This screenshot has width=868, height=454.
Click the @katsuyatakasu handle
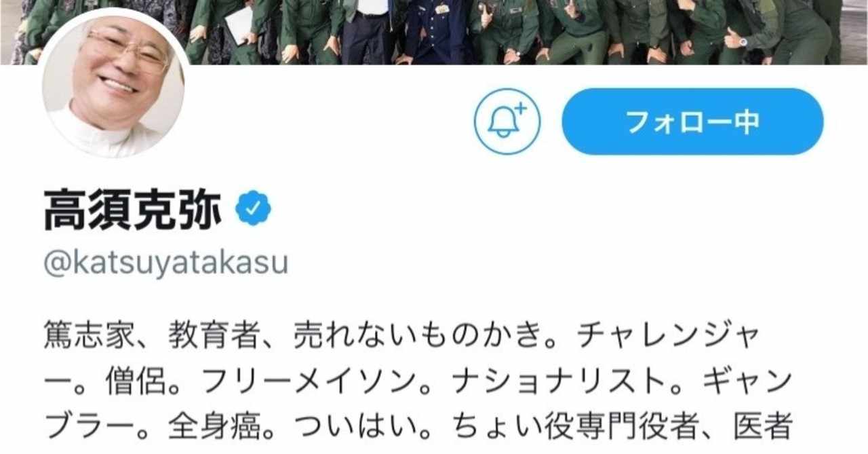[166, 264]
